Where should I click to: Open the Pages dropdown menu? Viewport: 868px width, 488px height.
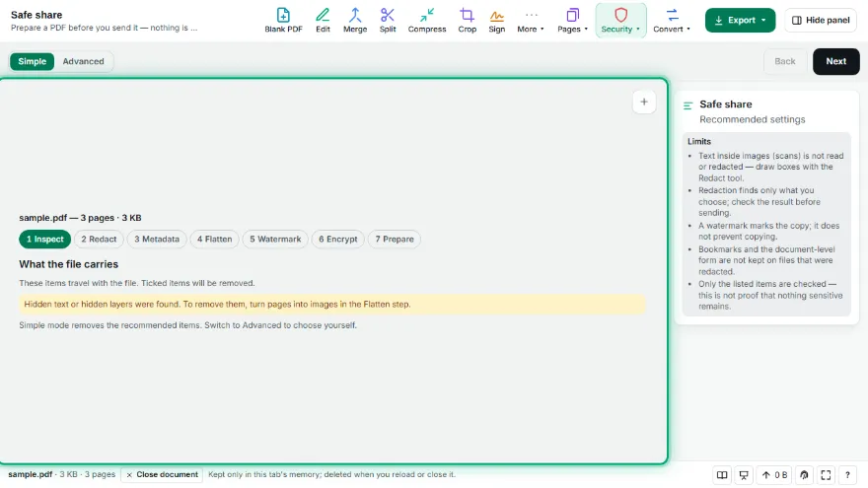[572, 21]
